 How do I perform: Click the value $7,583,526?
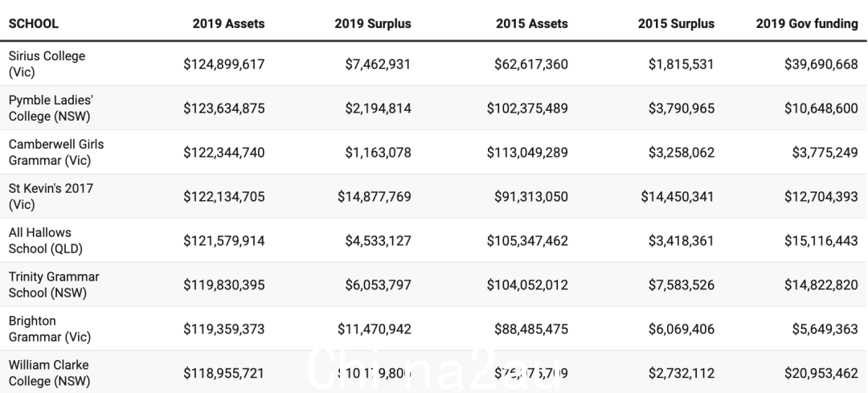682,285
